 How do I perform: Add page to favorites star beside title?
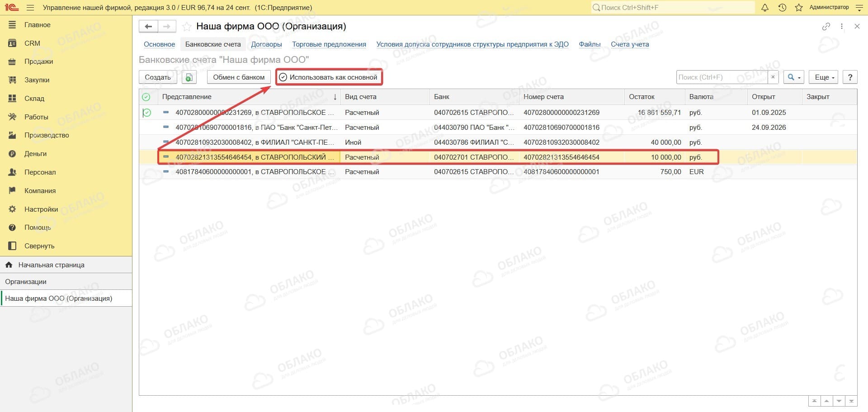pyautogui.click(x=187, y=27)
